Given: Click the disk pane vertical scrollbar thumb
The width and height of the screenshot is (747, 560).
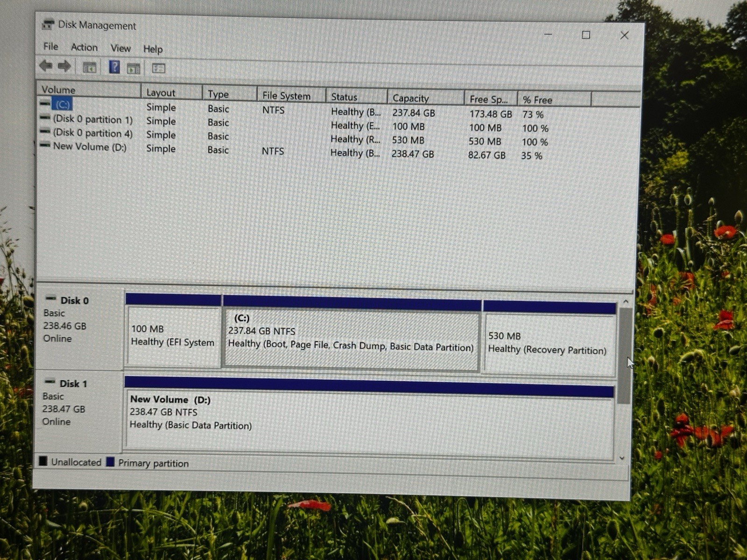Looking at the screenshot, I should (625, 356).
